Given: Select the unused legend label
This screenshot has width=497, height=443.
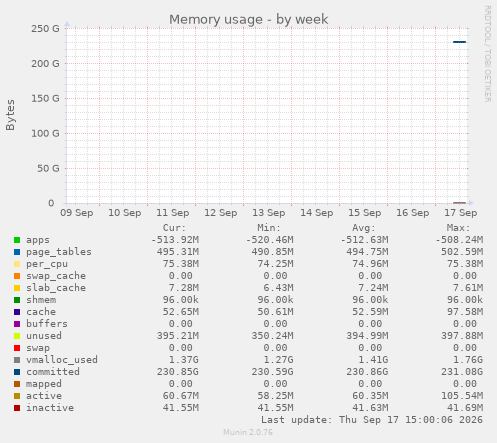Looking at the screenshot, I should click(x=44, y=336).
